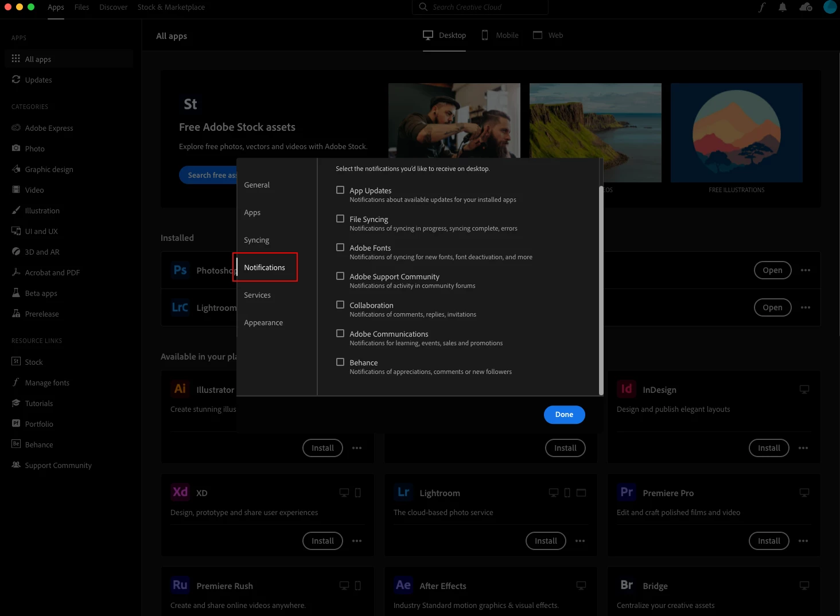
Task: Open more options for Premiere Pro card
Action: [x=803, y=541]
